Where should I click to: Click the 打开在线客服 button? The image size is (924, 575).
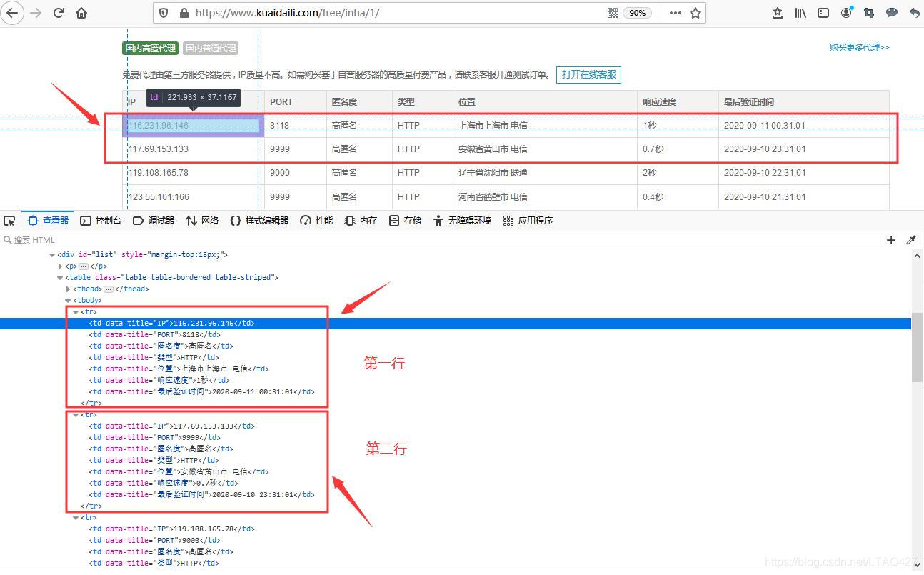pyautogui.click(x=589, y=74)
